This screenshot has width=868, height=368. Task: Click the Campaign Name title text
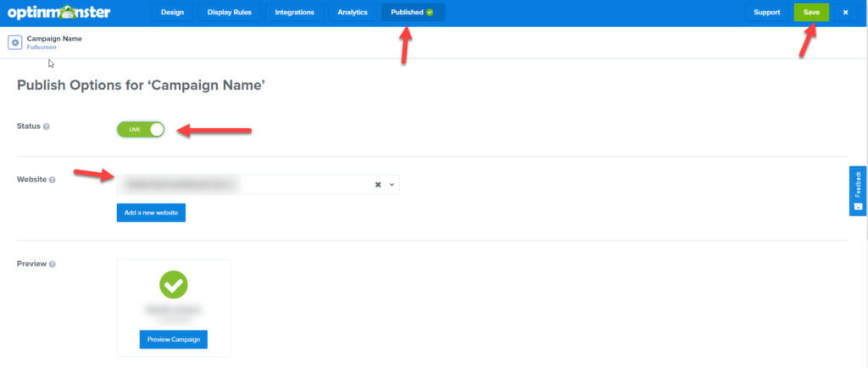[x=54, y=39]
